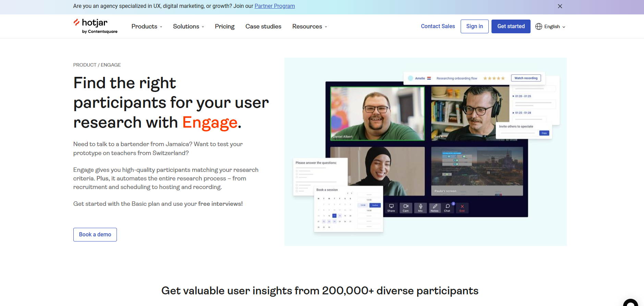Expand the Solutions menu
The image size is (644, 306).
pos(189,26)
